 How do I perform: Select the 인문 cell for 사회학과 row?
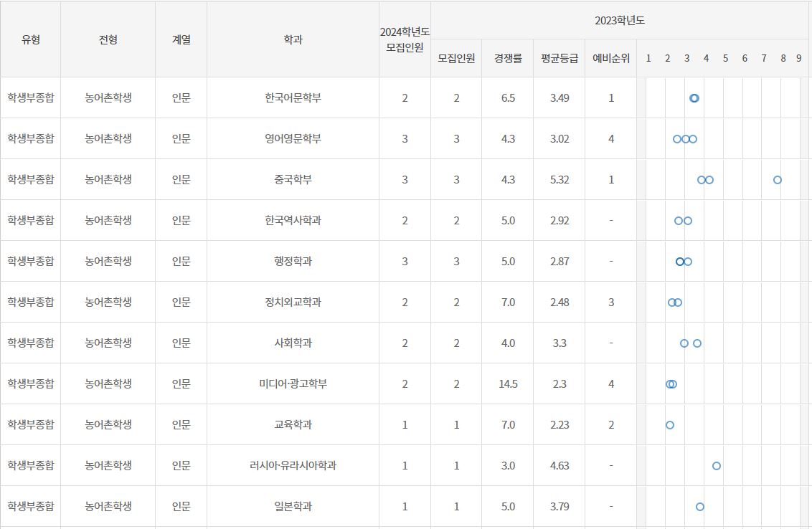[181, 343]
